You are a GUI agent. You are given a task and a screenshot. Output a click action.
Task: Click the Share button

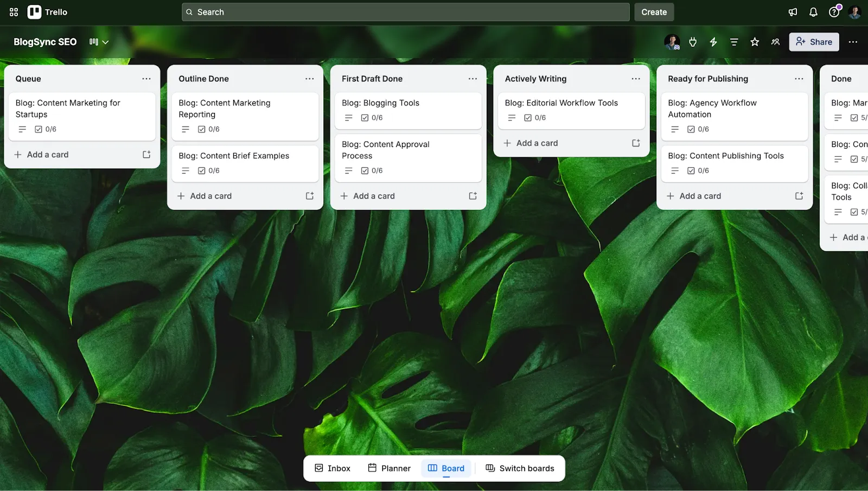813,42
